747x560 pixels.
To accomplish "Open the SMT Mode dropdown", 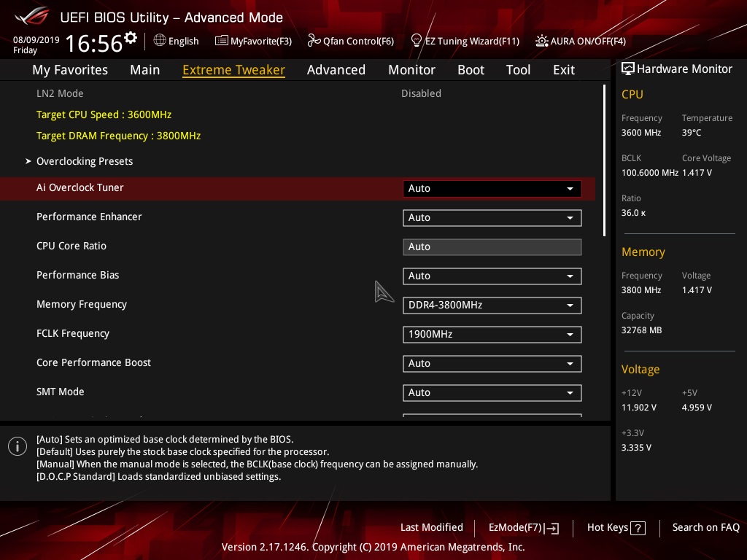I will click(x=492, y=393).
